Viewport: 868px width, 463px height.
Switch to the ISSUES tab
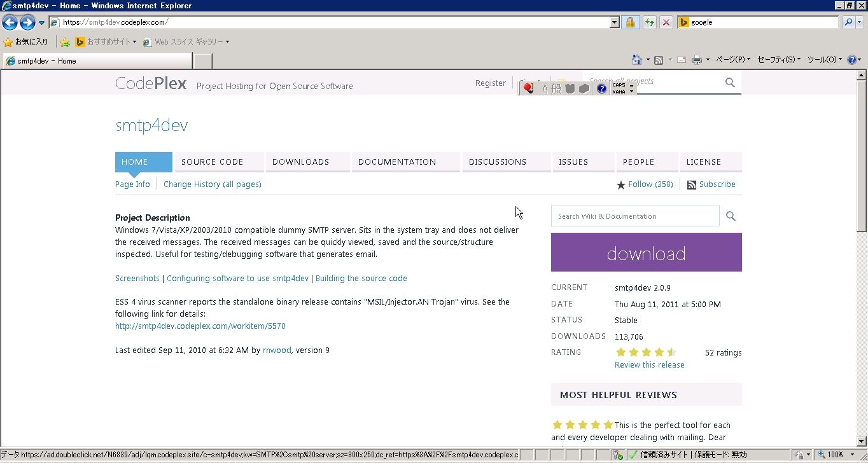(584, 162)
